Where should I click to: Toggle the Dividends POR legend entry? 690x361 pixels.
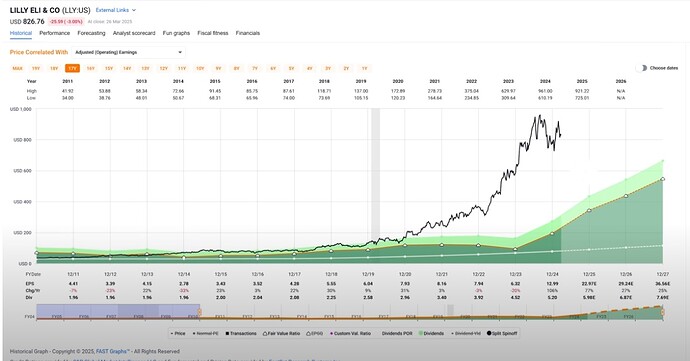pos(397,333)
